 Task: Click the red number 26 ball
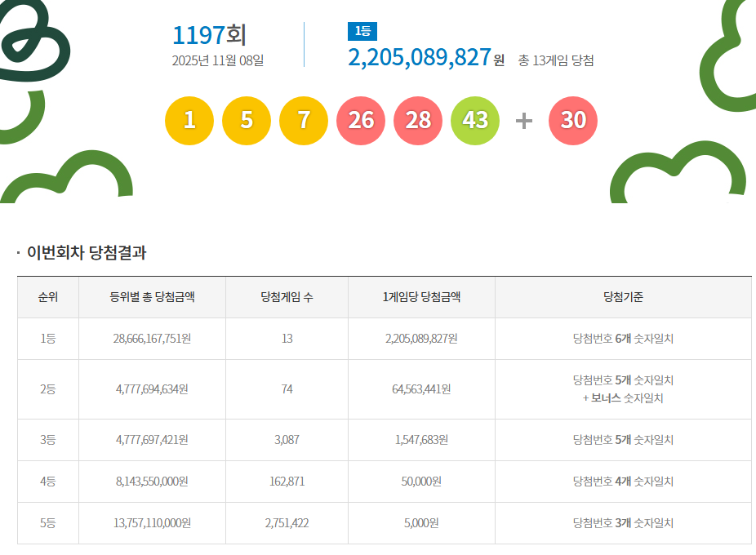coord(361,121)
